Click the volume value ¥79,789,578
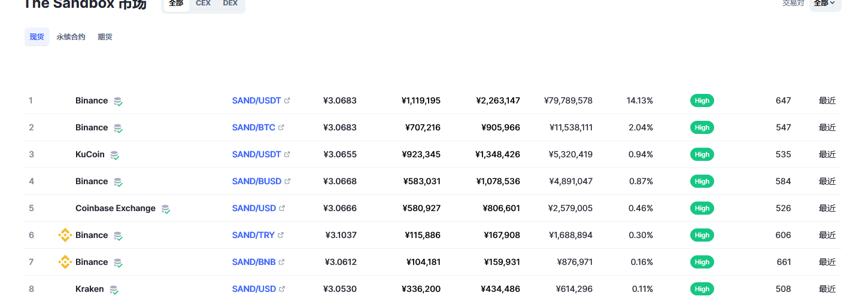Image resolution: width=868 pixels, height=299 pixels. (x=568, y=100)
